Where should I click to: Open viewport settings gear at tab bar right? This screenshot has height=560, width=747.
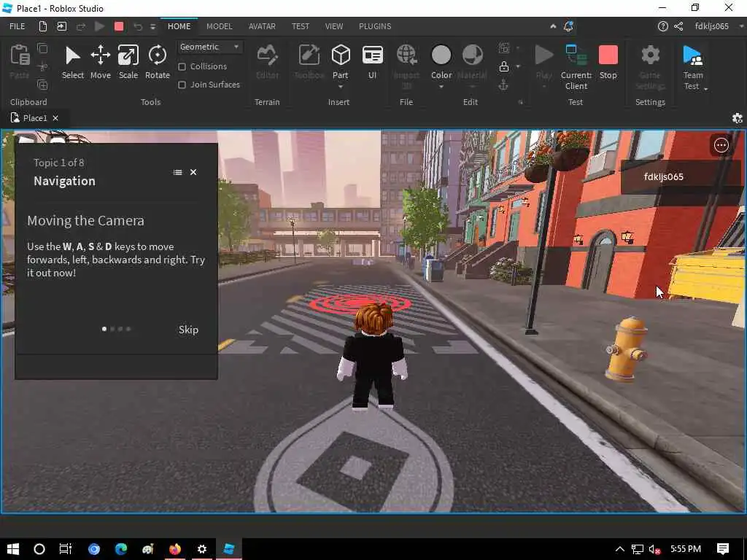coord(737,118)
